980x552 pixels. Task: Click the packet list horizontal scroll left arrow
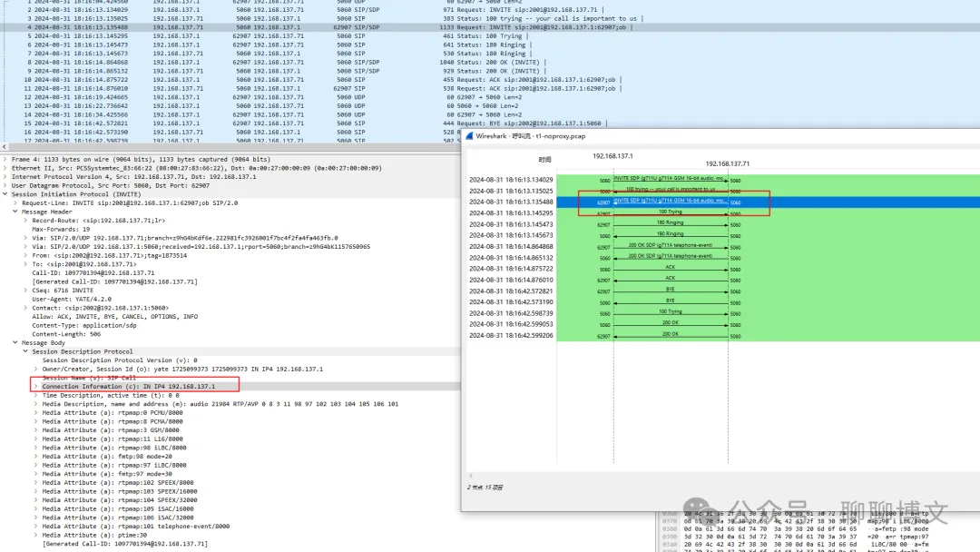coord(5,147)
